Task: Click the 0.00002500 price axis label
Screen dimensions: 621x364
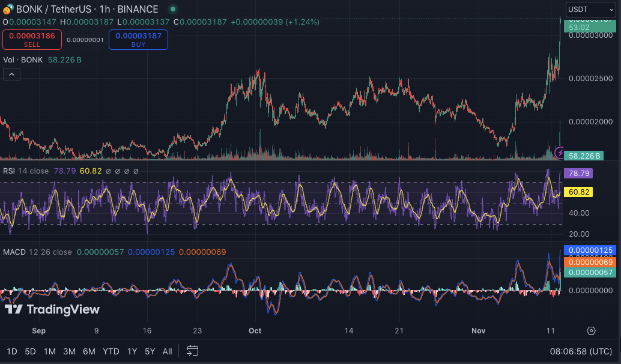Action: (x=590, y=79)
